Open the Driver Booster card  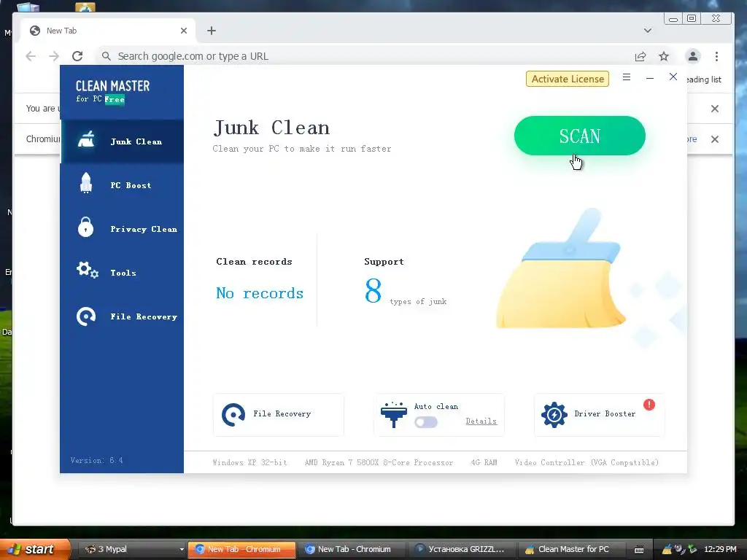pos(600,414)
